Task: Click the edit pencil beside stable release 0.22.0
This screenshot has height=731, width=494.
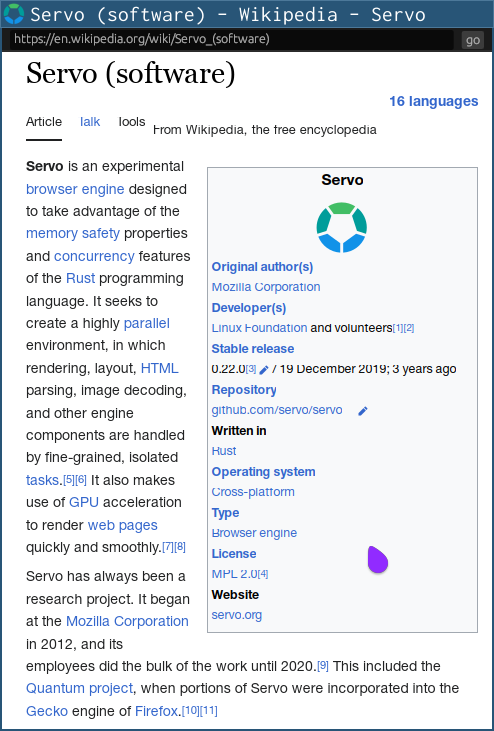Action: (264, 370)
